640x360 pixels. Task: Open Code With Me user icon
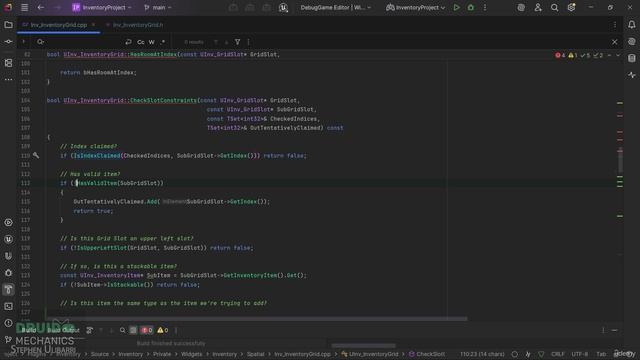538,7
